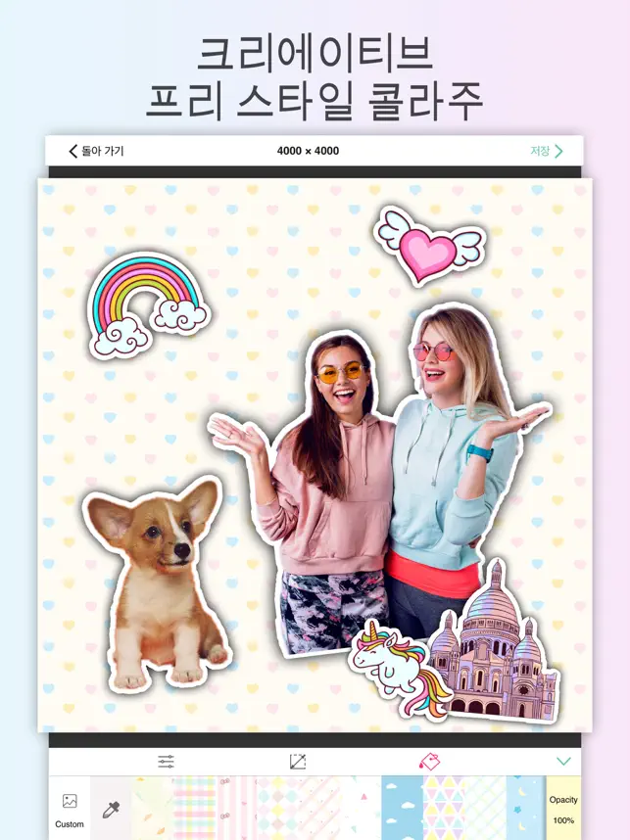Select the moon and stars pattern
Viewport: 630px width, 840px height.
click(x=526, y=809)
